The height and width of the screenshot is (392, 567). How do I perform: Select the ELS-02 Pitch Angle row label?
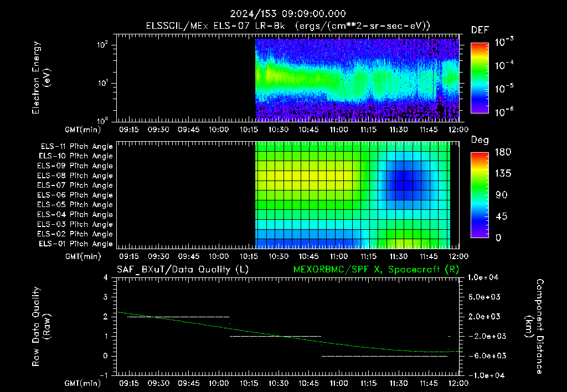(75, 234)
